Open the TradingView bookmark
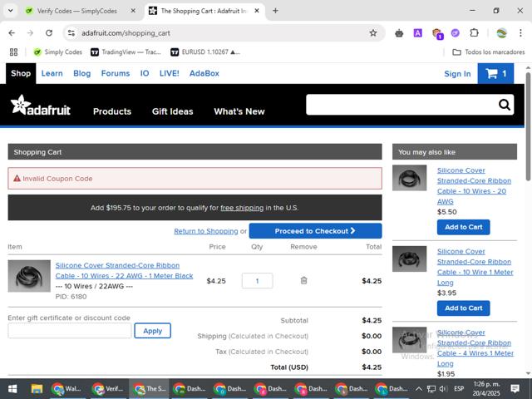The image size is (532, 399). (x=126, y=52)
